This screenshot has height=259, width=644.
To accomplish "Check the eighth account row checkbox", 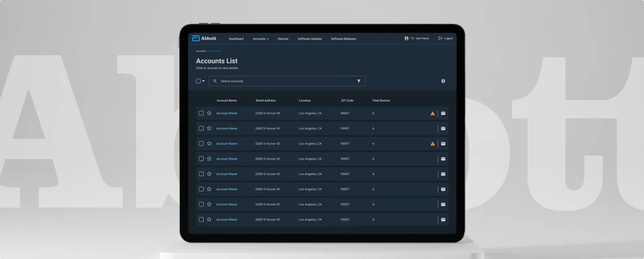I will click(201, 219).
